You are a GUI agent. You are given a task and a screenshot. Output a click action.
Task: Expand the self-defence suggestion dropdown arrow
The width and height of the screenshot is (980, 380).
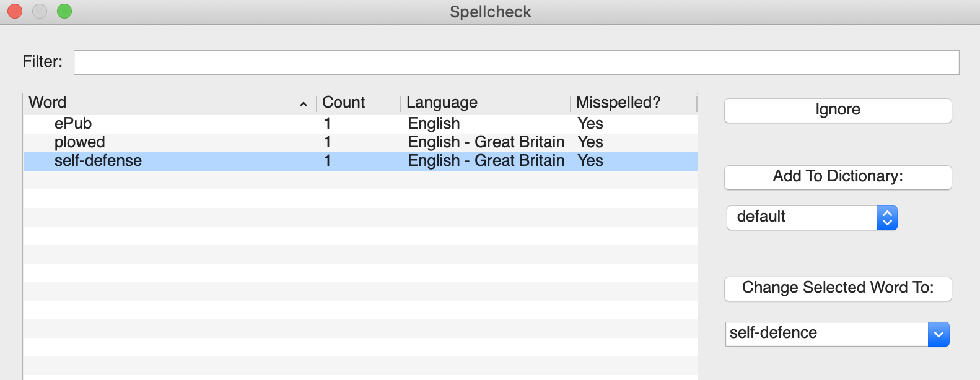938,334
